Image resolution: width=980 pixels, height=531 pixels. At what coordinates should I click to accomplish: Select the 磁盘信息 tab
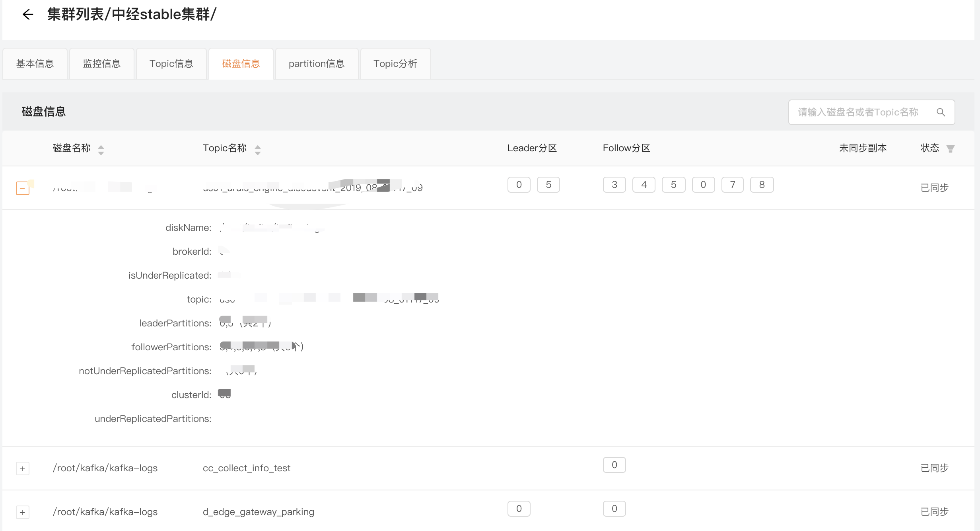point(241,64)
